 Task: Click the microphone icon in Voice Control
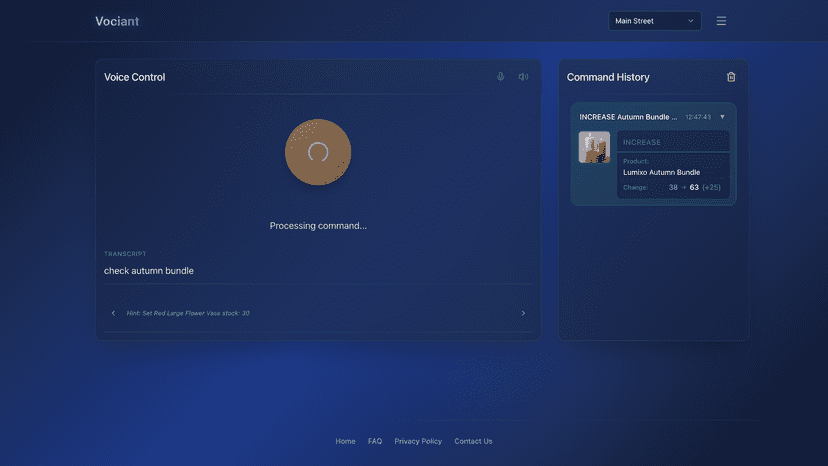[500, 77]
